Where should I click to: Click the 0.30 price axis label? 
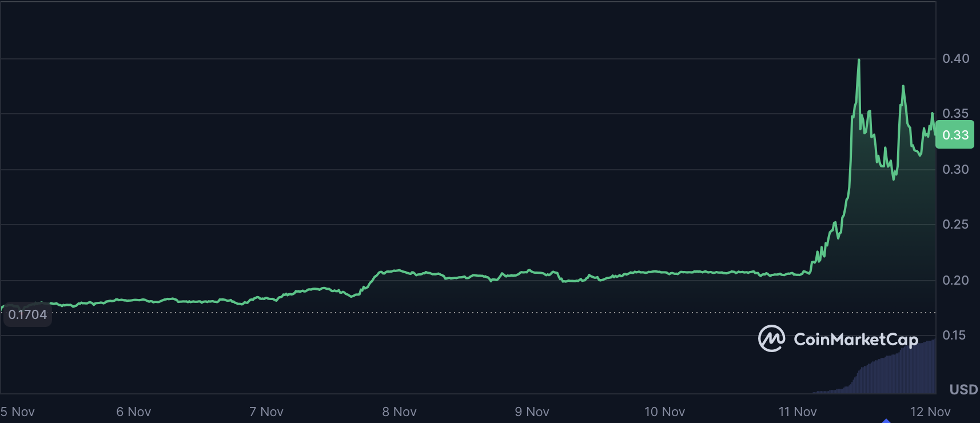point(955,169)
